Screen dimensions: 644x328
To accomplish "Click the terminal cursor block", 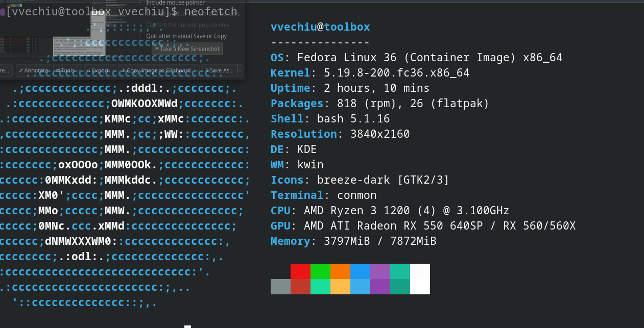I will [187, 326].
